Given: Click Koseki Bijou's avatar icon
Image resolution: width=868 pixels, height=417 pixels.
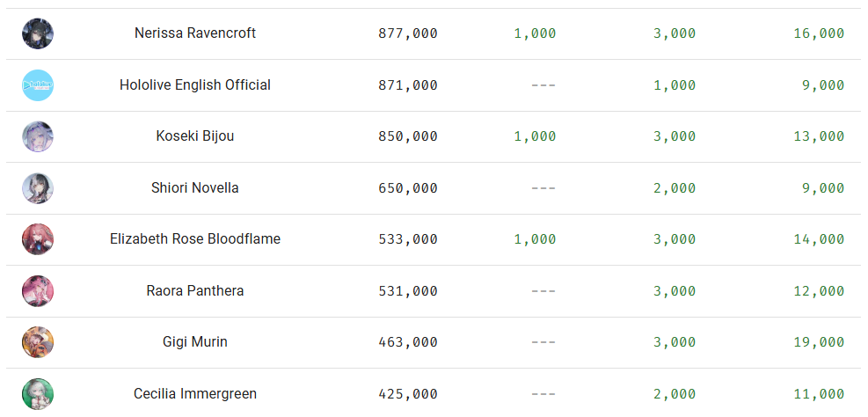Looking at the screenshot, I should pyautogui.click(x=38, y=136).
